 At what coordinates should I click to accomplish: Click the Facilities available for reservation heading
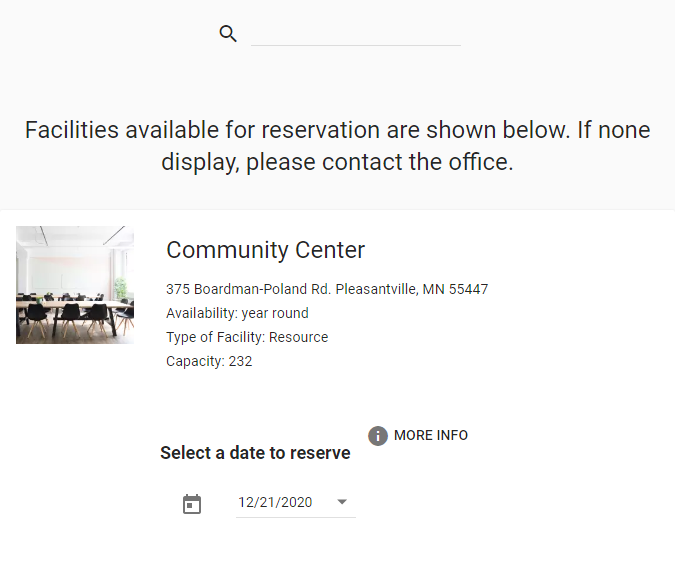click(x=337, y=130)
